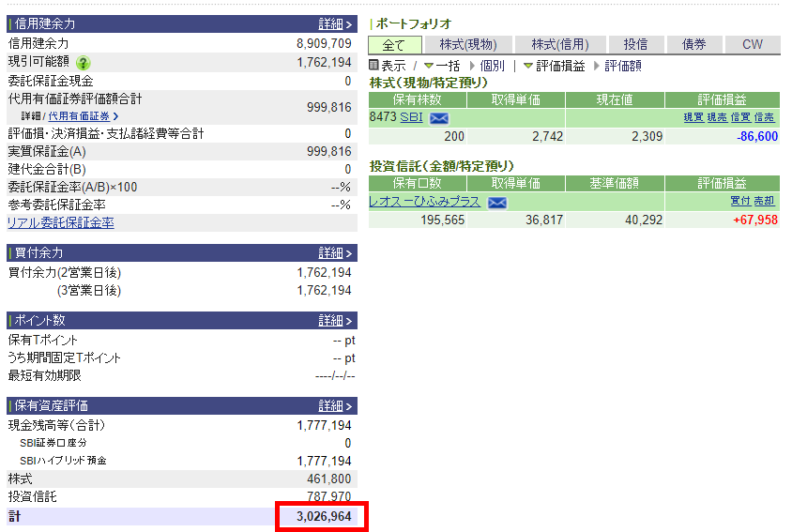Open the 代用有価証券 details link
Screen dimensions: 792x532
79,116
